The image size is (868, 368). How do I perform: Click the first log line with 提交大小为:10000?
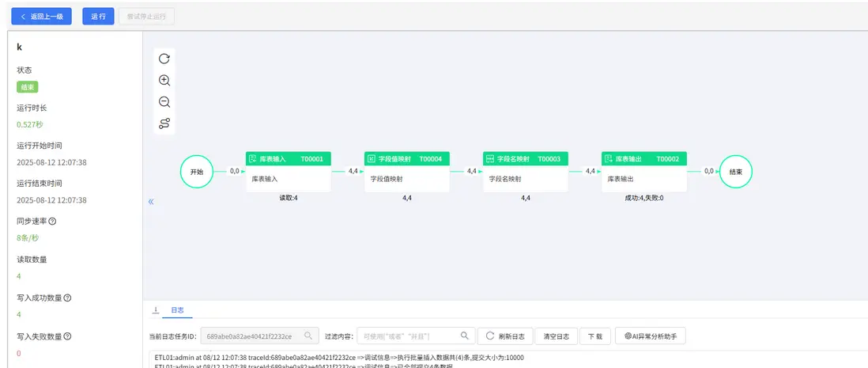coord(339,358)
